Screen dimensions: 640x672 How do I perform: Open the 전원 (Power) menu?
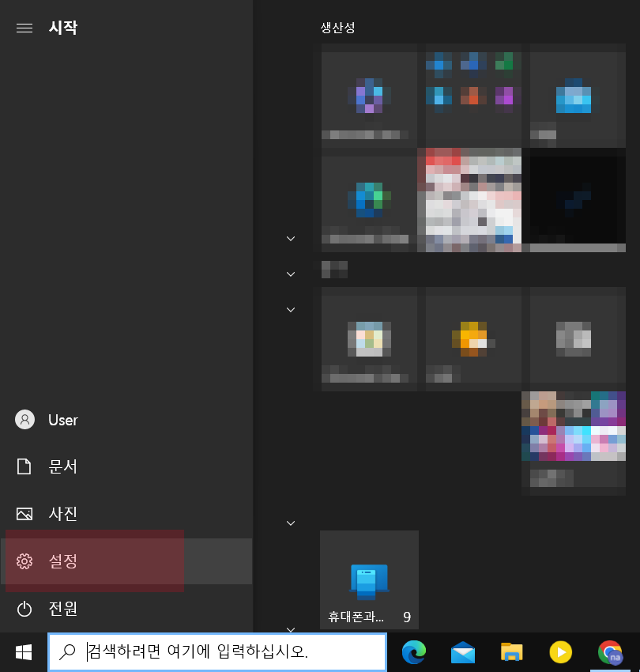[x=126, y=609]
